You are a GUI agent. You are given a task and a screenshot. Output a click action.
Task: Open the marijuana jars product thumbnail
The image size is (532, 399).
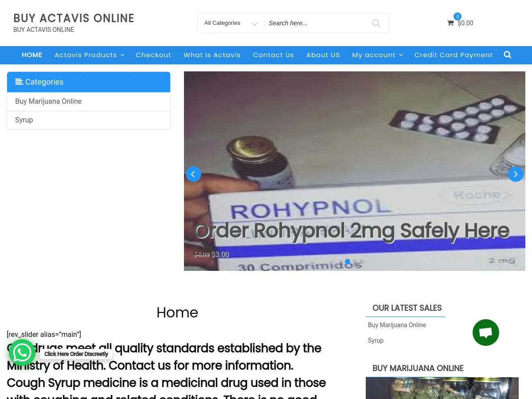tap(442, 388)
